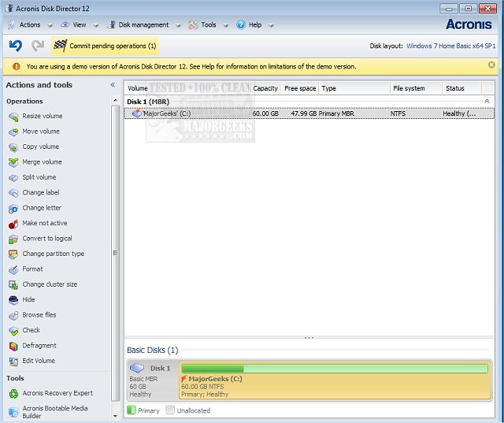Viewport: 504px width, 423px height.
Task: Select the Defragment icon
Action: pyautogui.click(x=13, y=346)
